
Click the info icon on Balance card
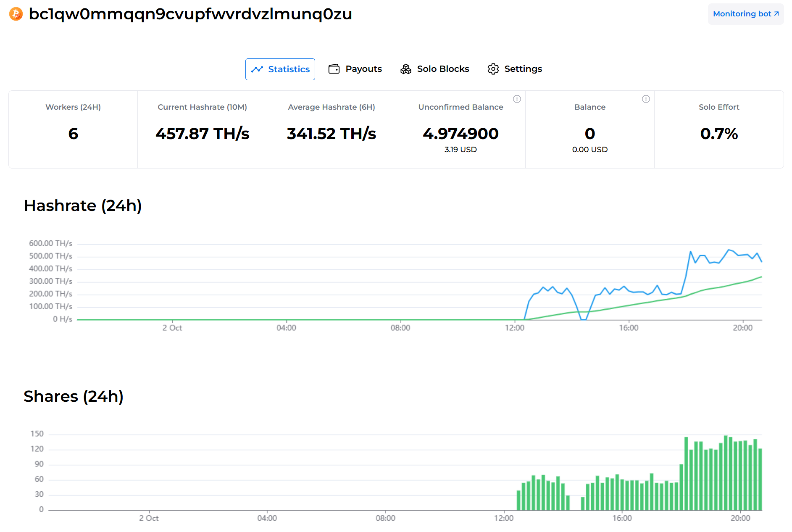646,99
